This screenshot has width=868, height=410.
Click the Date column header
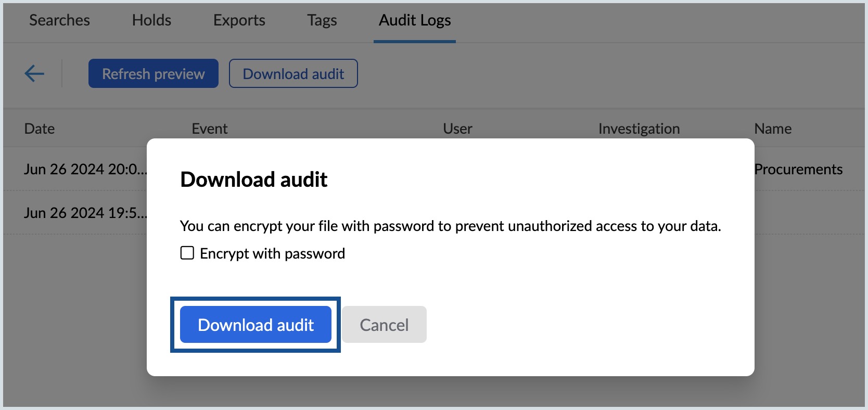point(40,129)
